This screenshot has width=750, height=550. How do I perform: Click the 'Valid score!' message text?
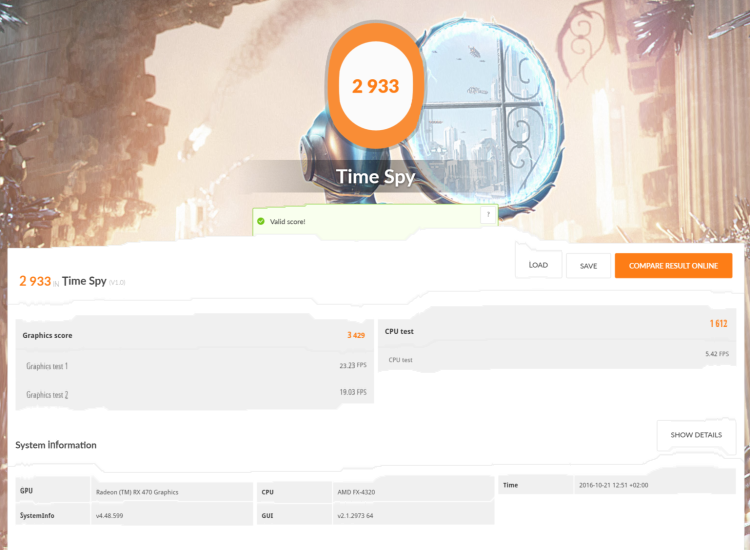pos(287,221)
